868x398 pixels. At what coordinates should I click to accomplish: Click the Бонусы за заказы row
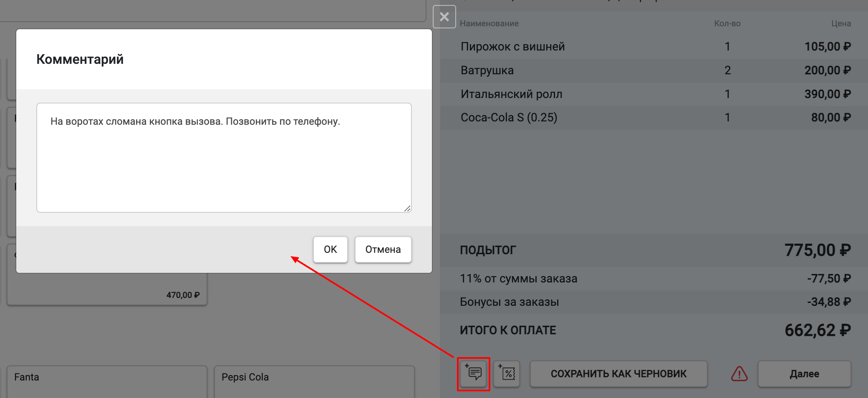pos(654,302)
